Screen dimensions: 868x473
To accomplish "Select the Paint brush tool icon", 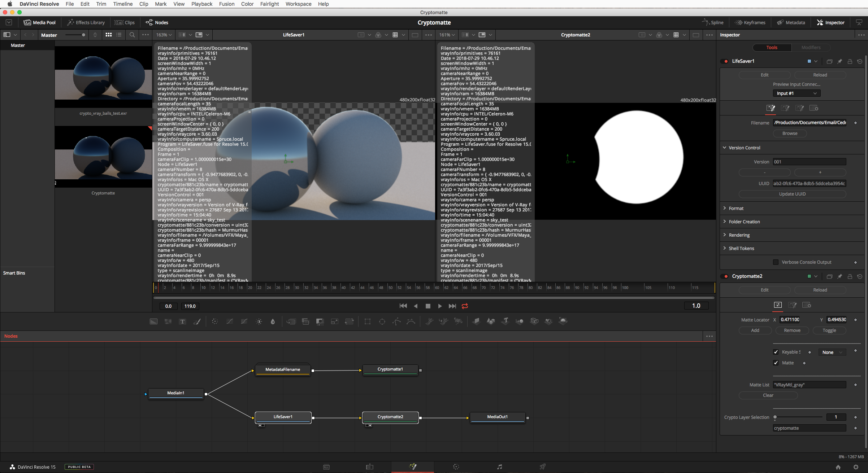I will pos(197,321).
